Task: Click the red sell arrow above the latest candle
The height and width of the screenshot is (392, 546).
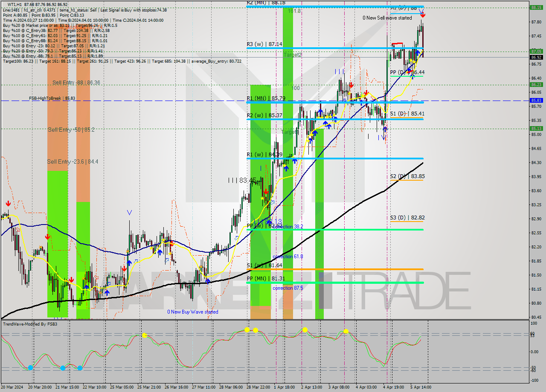Action: point(423,15)
